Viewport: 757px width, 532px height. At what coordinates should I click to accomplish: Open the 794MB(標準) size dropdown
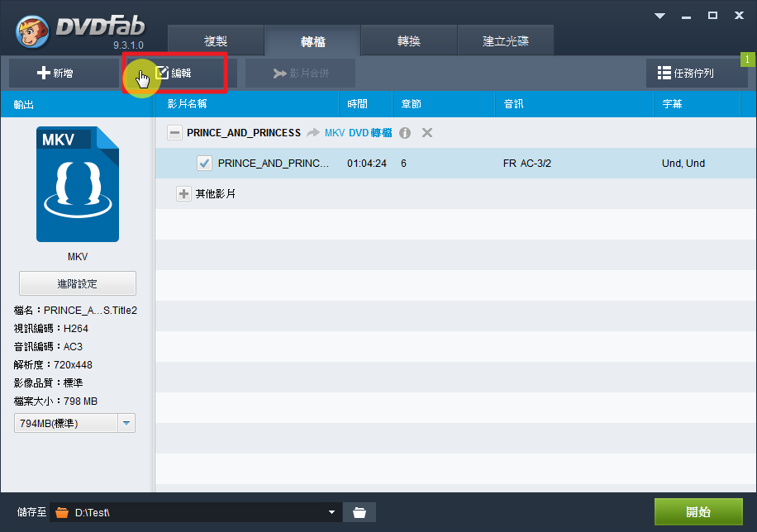tap(126, 424)
